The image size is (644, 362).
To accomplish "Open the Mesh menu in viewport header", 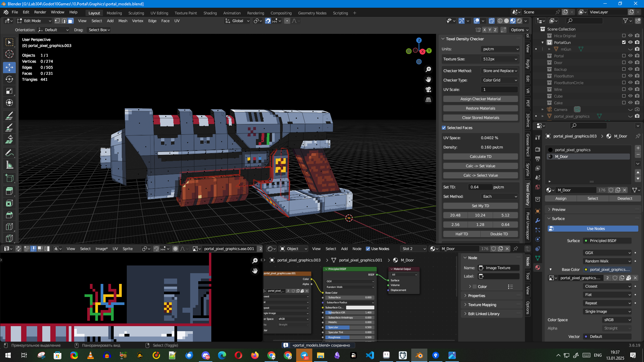I will pos(123,21).
